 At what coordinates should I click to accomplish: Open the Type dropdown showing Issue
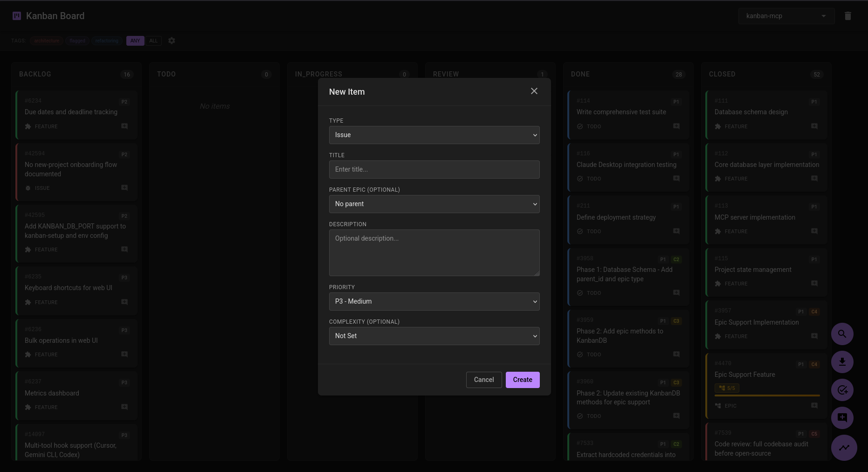click(x=434, y=135)
